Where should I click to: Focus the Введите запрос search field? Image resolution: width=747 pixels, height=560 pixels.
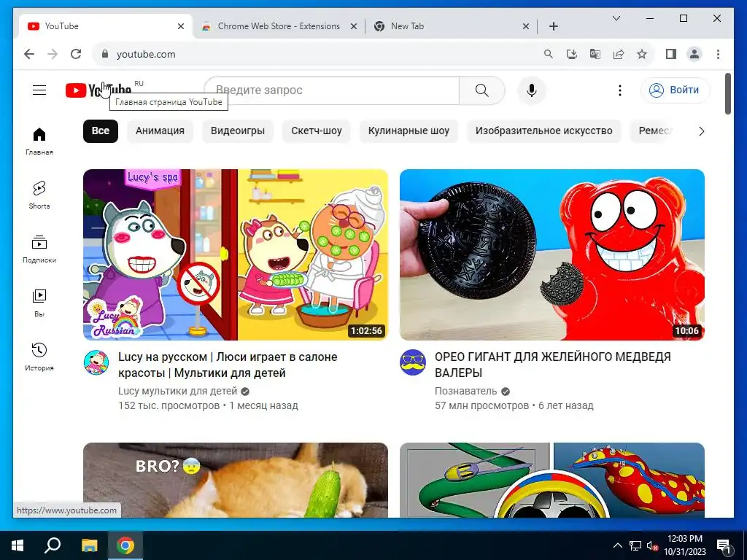pos(332,90)
